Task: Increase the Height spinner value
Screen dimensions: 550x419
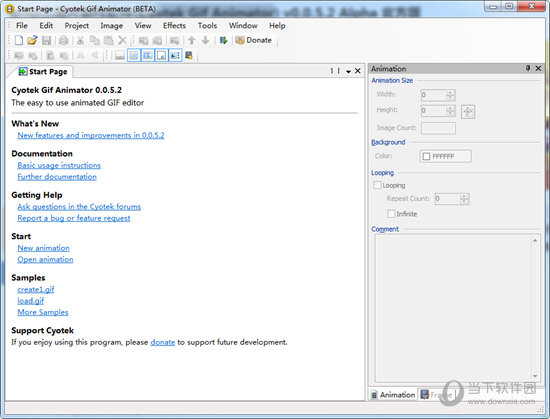Action: 451,108
